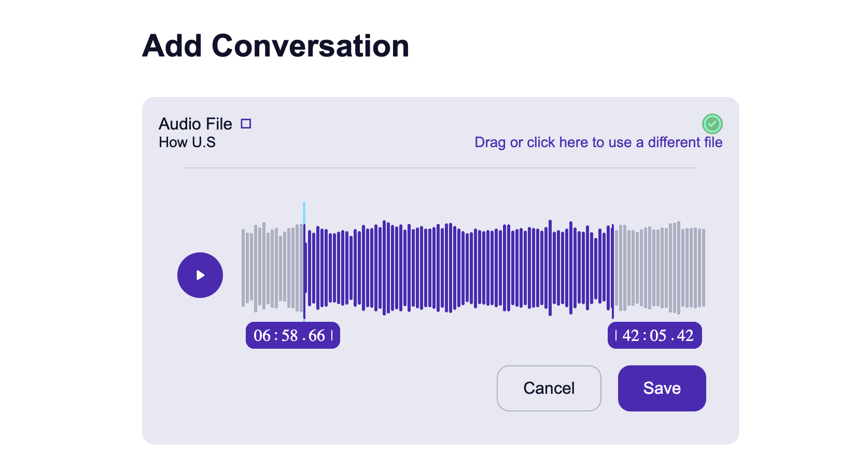The width and height of the screenshot is (868, 456).
Task: Click the end time field 42:05.42
Action: click(655, 335)
